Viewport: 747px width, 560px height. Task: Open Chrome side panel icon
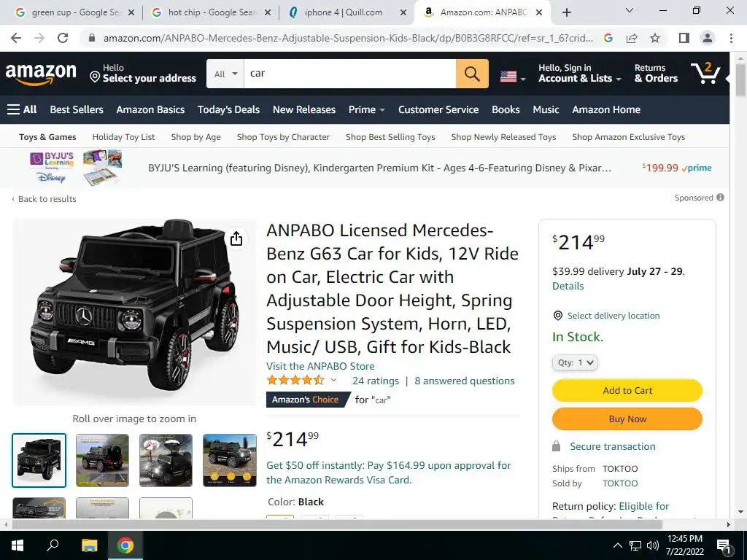tap(684, 38)
